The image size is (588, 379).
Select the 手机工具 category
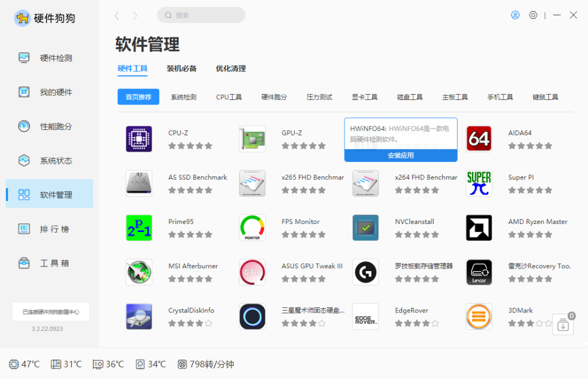(500, 97)
